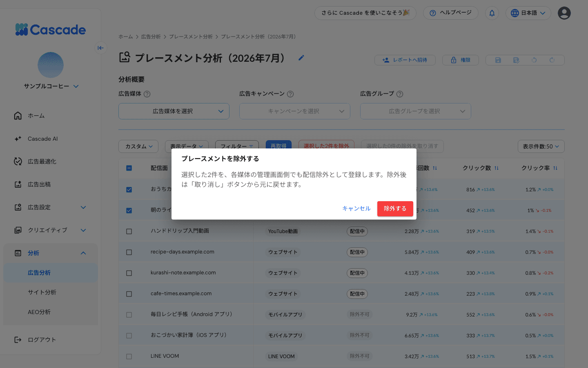The width and height of the screenshot is (588, 368).
Task: Toggle the select-all header checkbox
Action: [129, 168]
